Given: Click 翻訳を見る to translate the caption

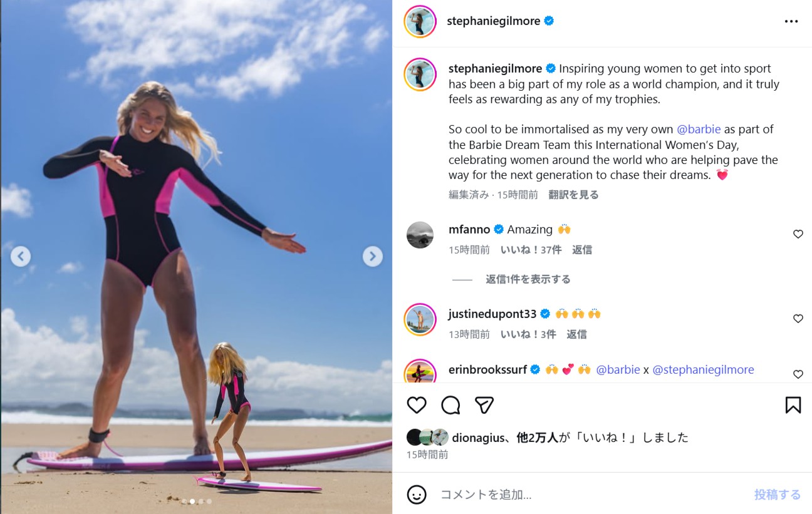Looking at the screenshot, I should tap(573, 195).
